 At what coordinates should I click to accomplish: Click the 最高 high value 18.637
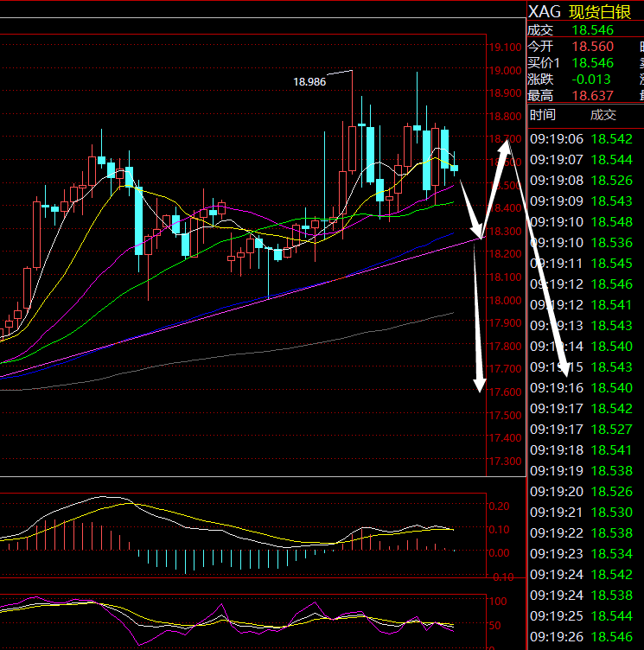point(592,96)
